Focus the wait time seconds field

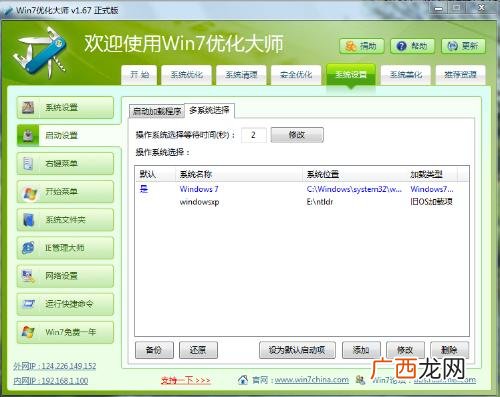pos(254,135)
